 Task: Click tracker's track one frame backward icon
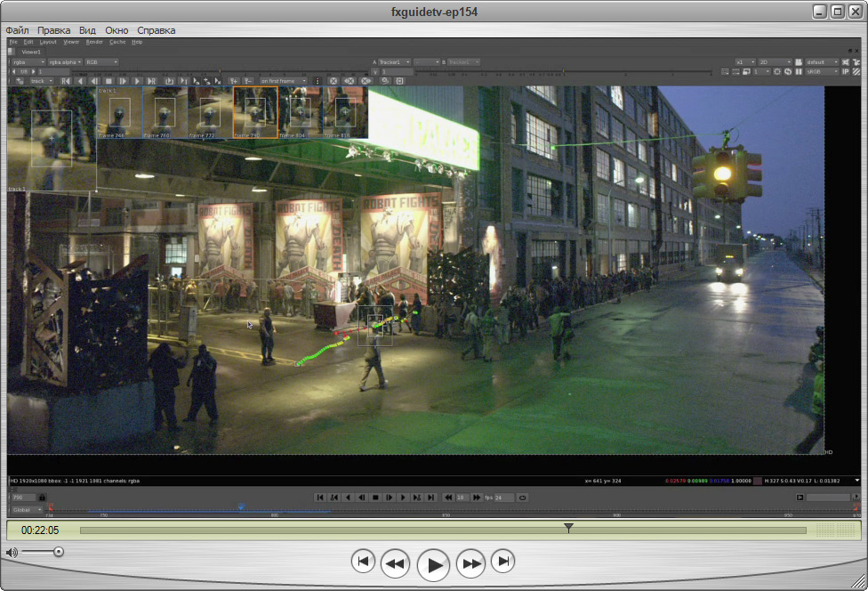(x=94, y=81)
